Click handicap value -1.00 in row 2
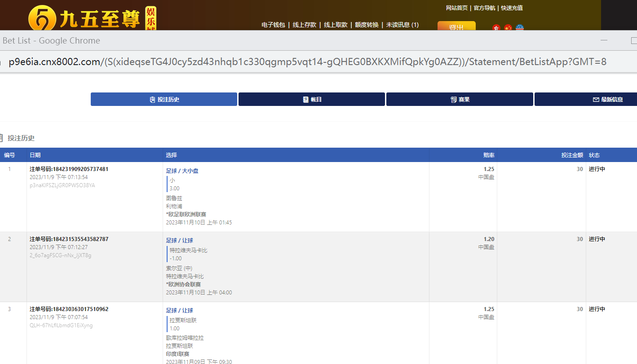This screenshot has width=637, height=364. [176, 259]
